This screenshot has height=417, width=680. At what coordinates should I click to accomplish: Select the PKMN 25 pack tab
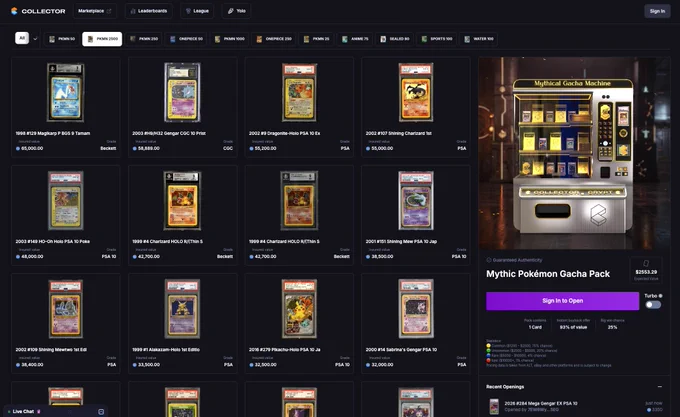(x=316, y=39)
